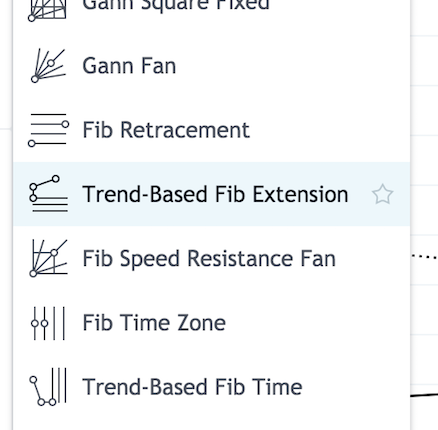Click the chart strip left of the menu
The image size is (438, 430).
tap(6, 215)
